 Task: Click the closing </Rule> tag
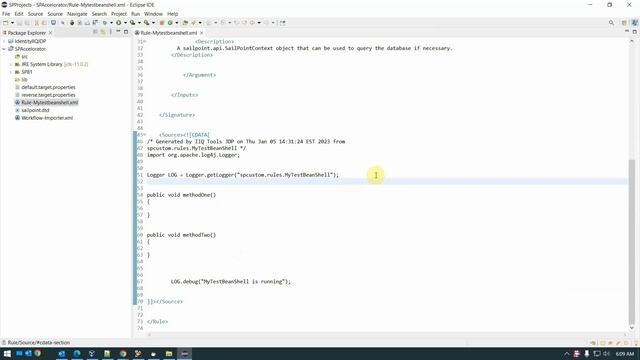click(157, 322)
